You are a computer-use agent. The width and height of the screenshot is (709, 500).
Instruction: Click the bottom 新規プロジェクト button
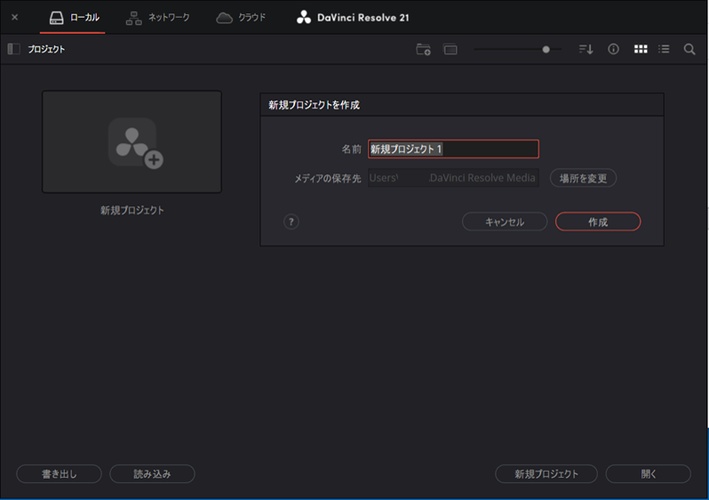546,474
